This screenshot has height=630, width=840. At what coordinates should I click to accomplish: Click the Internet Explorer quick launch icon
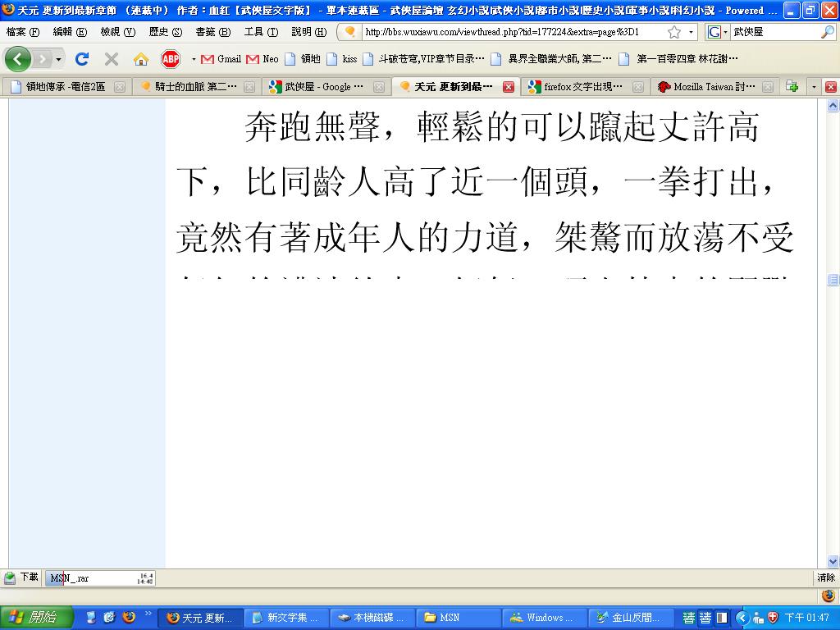109,617
